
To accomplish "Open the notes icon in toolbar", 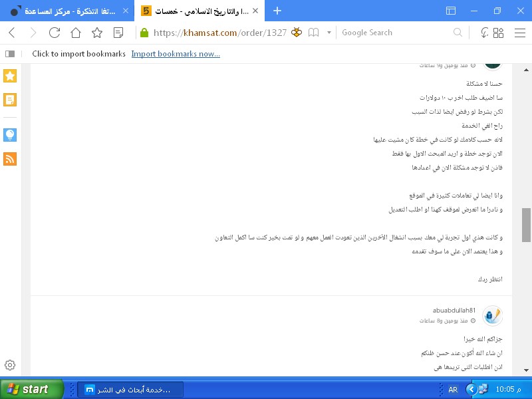I will [118, 33].
